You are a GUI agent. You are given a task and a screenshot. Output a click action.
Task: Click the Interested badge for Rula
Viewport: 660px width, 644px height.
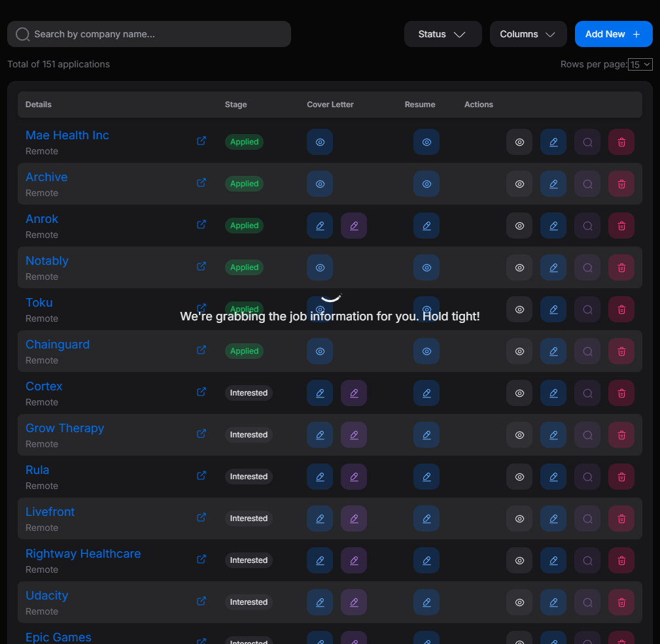(x=249, y=477)
